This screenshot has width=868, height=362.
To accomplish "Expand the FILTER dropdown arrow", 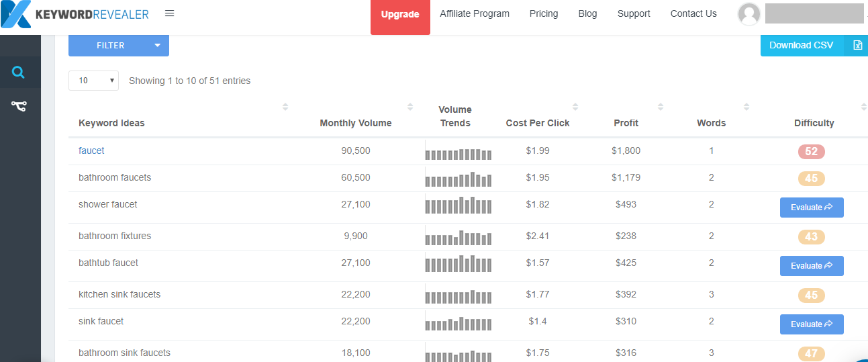I will point(157,46).
